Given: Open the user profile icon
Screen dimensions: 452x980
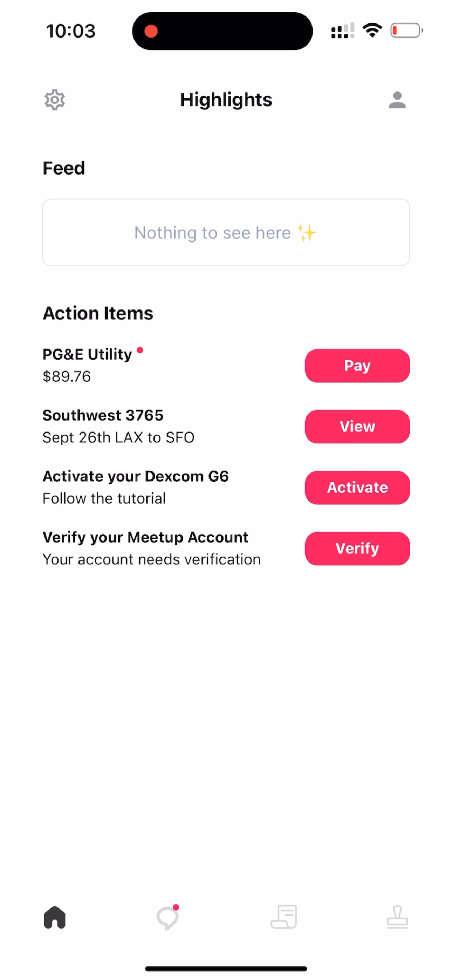Looking at the screenshot, I should 397,100.
